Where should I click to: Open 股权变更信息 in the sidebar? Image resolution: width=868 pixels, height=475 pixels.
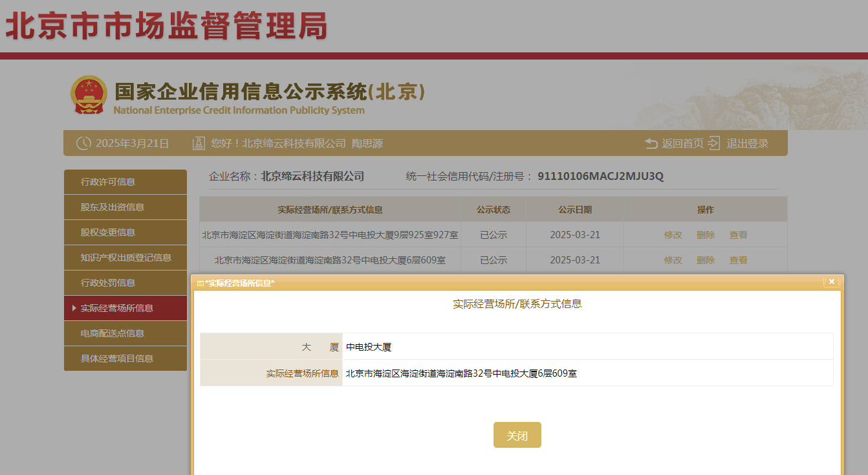pos(125,232)
